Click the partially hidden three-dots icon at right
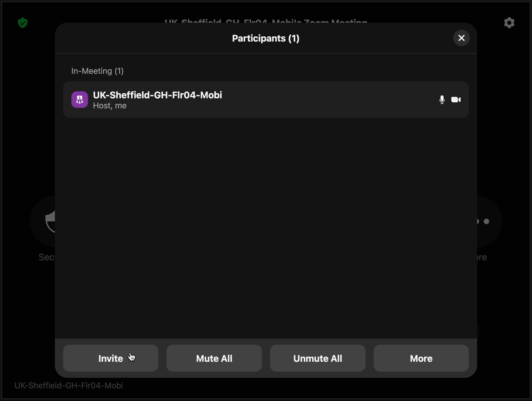The height and width of the screenshot is (401, 532). point(486,221)
